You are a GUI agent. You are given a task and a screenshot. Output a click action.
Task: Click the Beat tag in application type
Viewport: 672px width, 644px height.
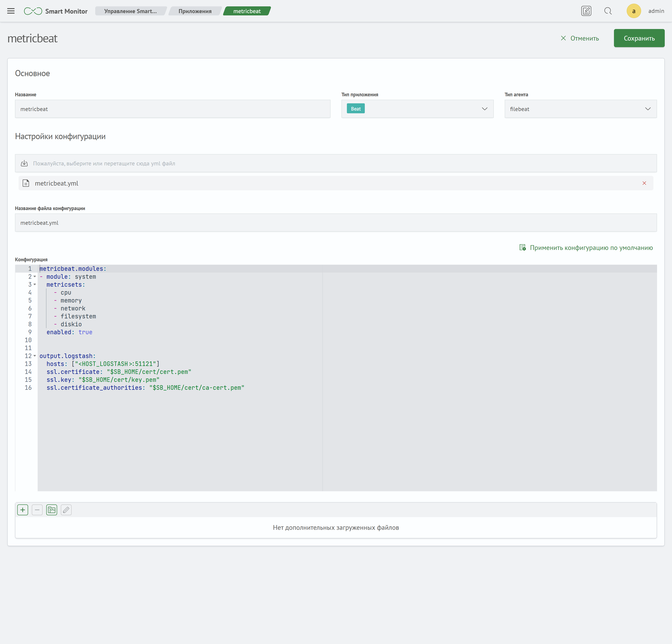[355, 109]
